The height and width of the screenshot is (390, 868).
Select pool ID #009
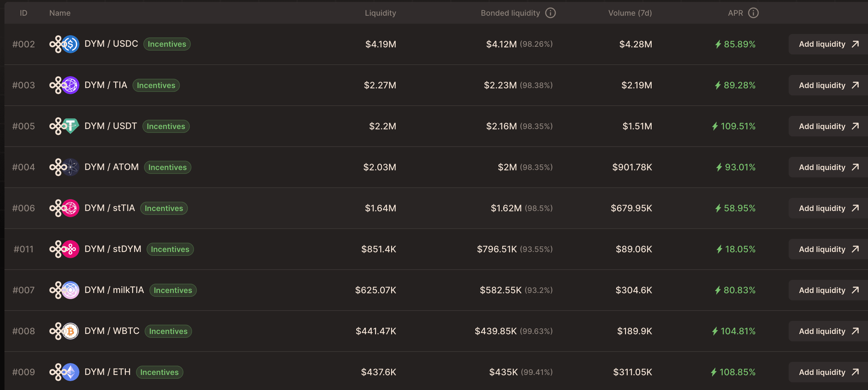pyautogui.click(x=24, y=372)
